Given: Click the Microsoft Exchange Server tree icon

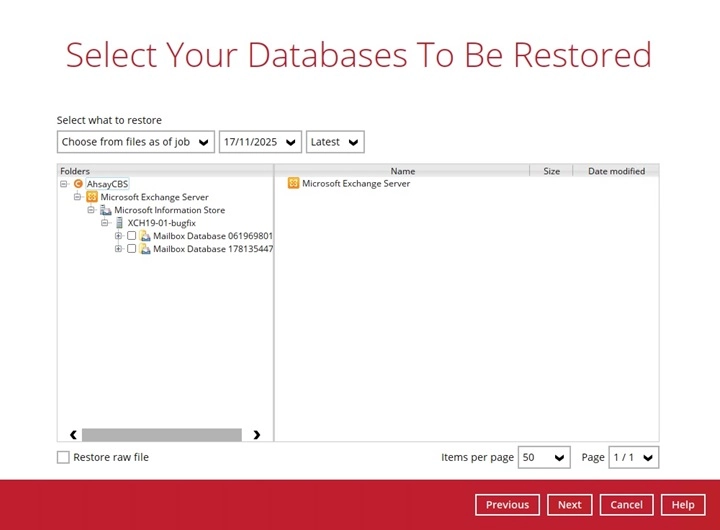Looking at the screenshot, I should [x=92, y=197].
